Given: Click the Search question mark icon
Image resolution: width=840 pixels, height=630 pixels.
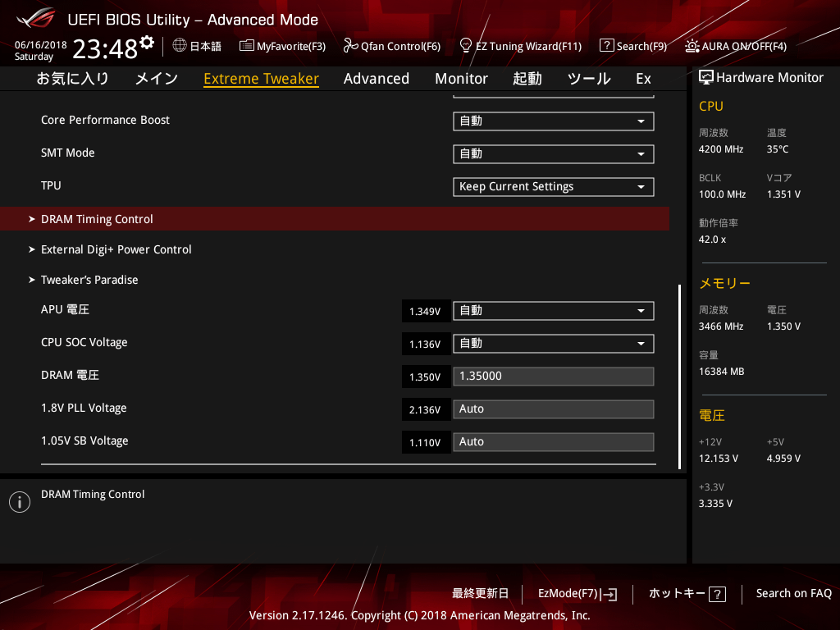Looking at the screenshot, I should [x=606, y=46].
